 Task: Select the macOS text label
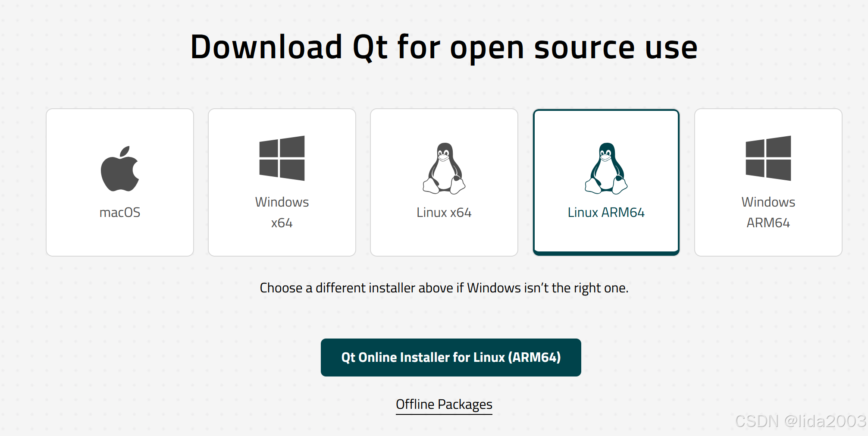[x=120, y=213]
